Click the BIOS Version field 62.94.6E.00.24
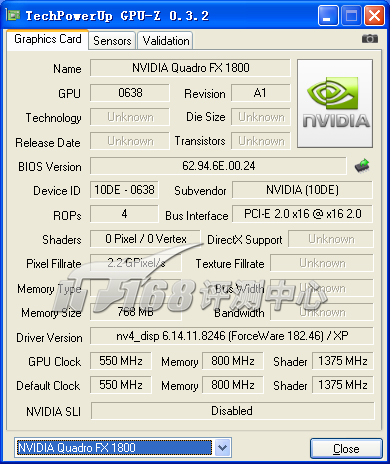The height and width of the screenshot is (464, 392). coord(219,166)
